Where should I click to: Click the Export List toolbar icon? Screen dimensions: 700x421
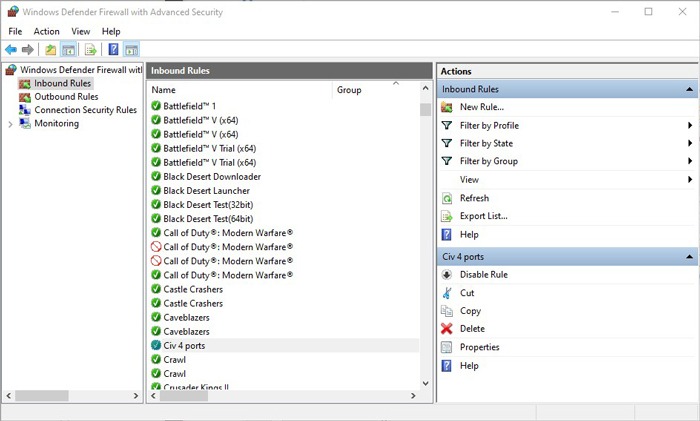[91, 50]
